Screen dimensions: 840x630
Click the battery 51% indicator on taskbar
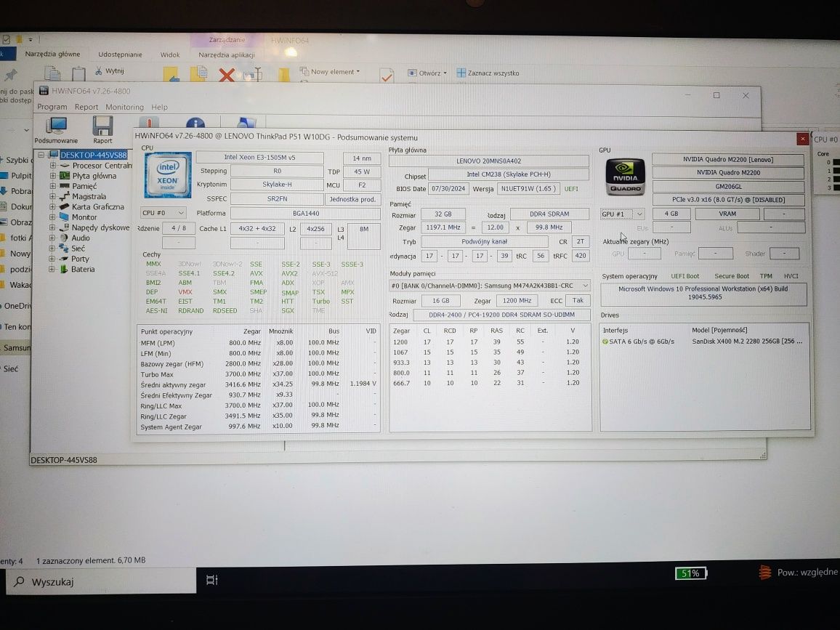[691, 573]
